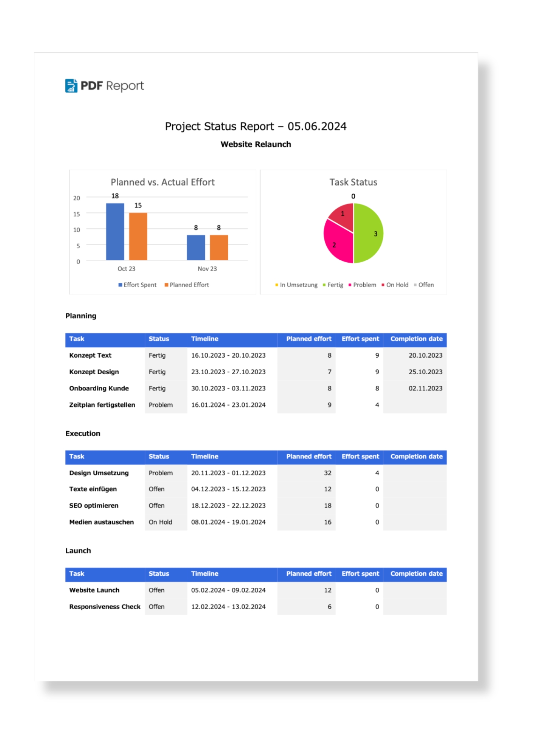Image resolution: width=534 pixels, height=756 pixels.
Task: Click the Fertig legend entry in Task Status
Action: 333,285
